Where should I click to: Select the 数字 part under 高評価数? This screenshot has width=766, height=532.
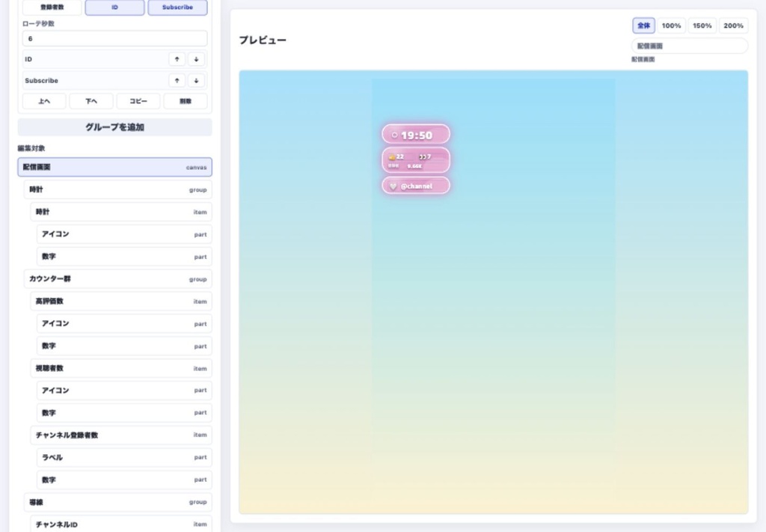[x=124, y=346]
